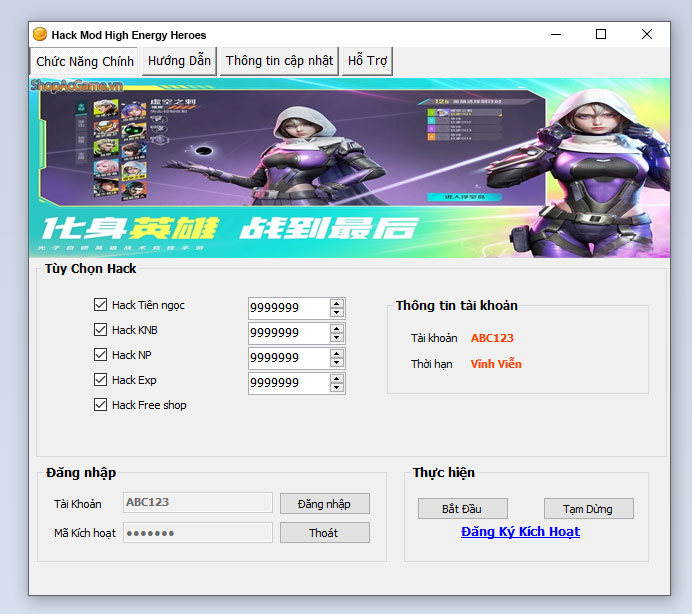Screen dimensions: 693x616
Task: Click the orange app icon in title bar
Action: pyautogui.click(x=40, y=34)
